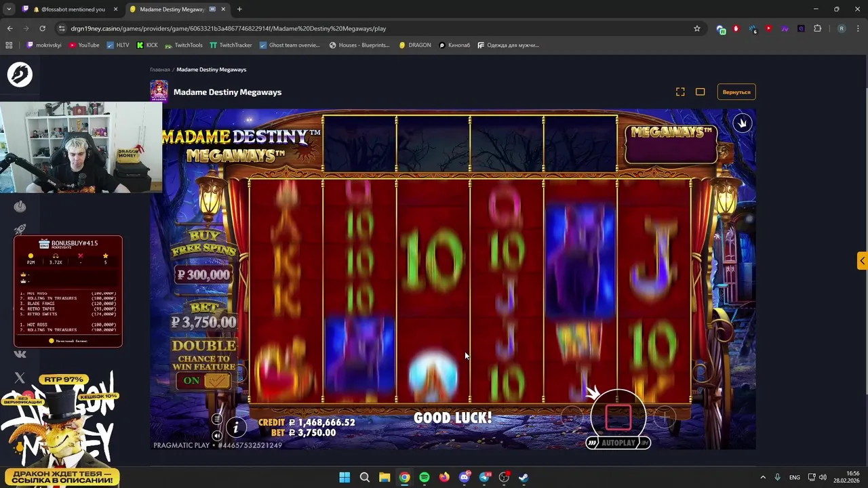Open the TwitchTracker bookmark
The height and width of the screenshot is (488, 868).
[231, 45]
